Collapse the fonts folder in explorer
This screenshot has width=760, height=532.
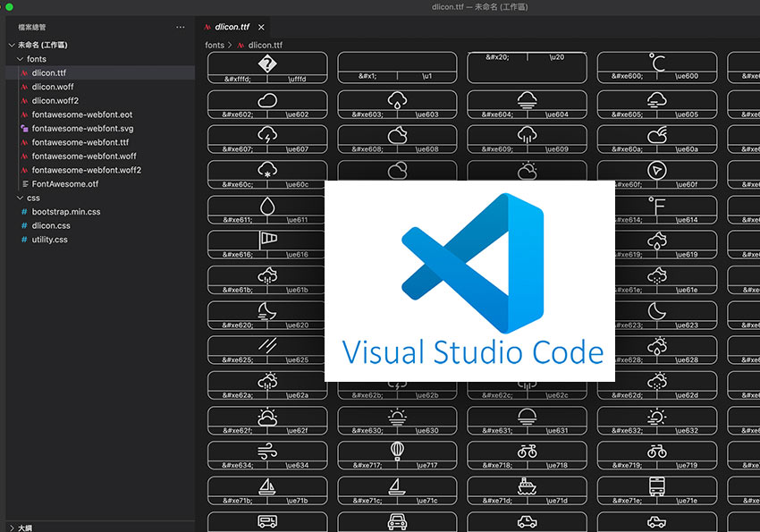click(x=20, y=59)
